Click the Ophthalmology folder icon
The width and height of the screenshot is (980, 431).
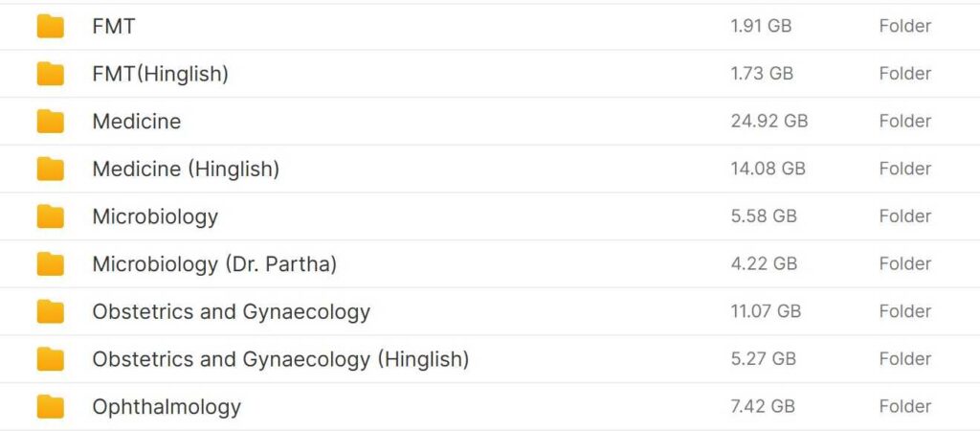[50, 407]
